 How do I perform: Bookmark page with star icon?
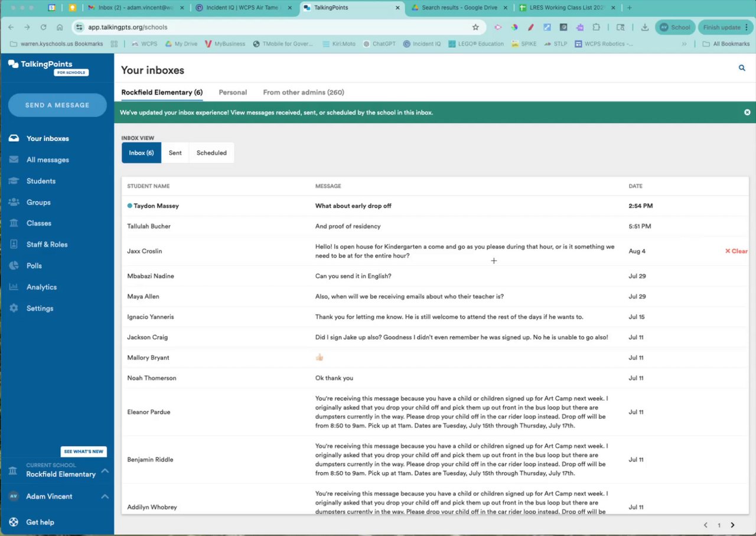point(475,27)
